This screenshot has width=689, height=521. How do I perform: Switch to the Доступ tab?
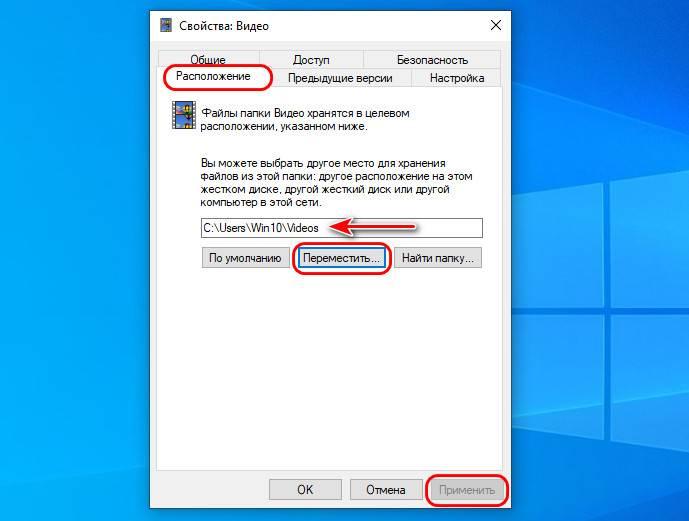[311, 59]
